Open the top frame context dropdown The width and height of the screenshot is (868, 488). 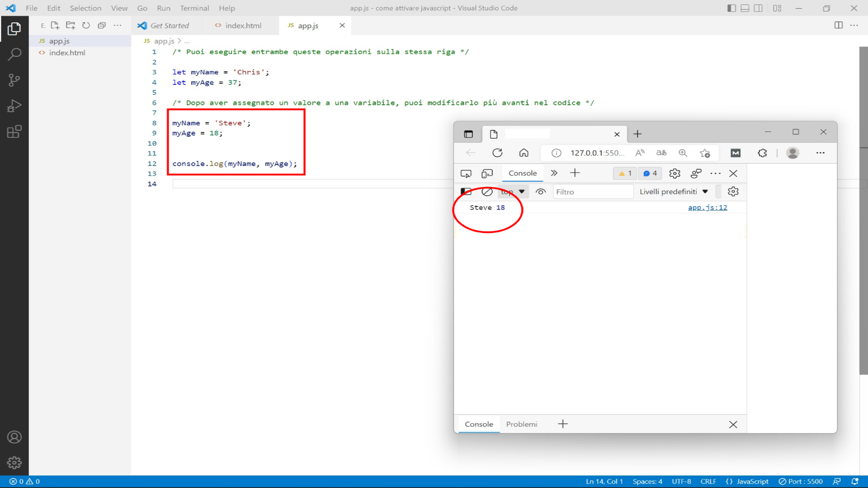(x=512, y=192)
